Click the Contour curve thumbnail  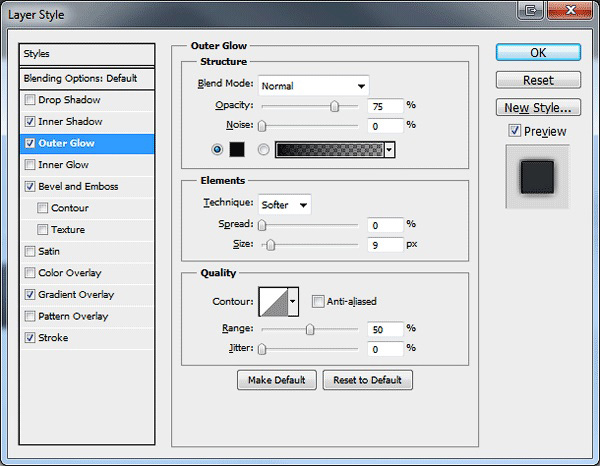(273, 301)
